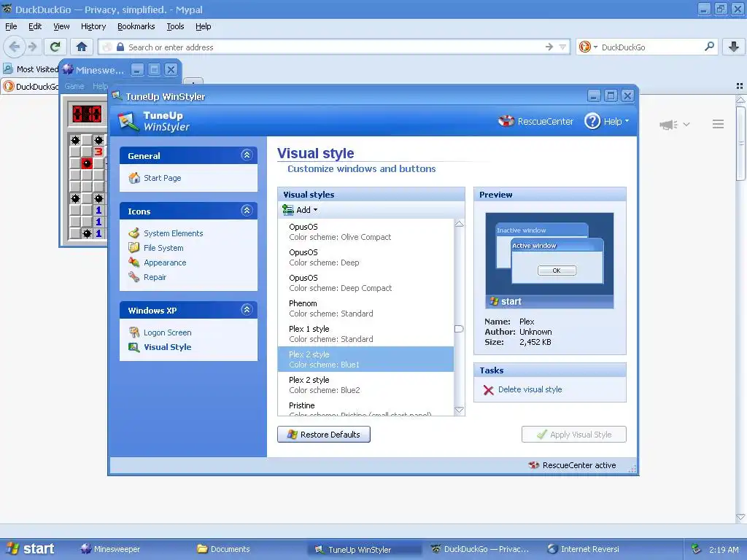The height and width of the screenshot is (560, 747).
Task: Switch to Documents taskbar button
Action: [x=224, y=549]
